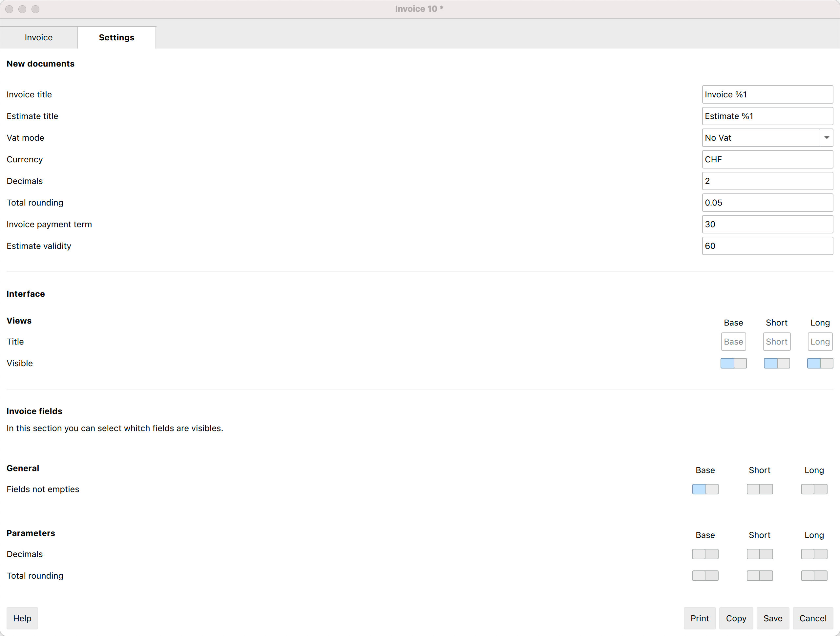Click the Invoice title input containing Invoice %1
Screen dimensions: 840x636
(767, 94)
